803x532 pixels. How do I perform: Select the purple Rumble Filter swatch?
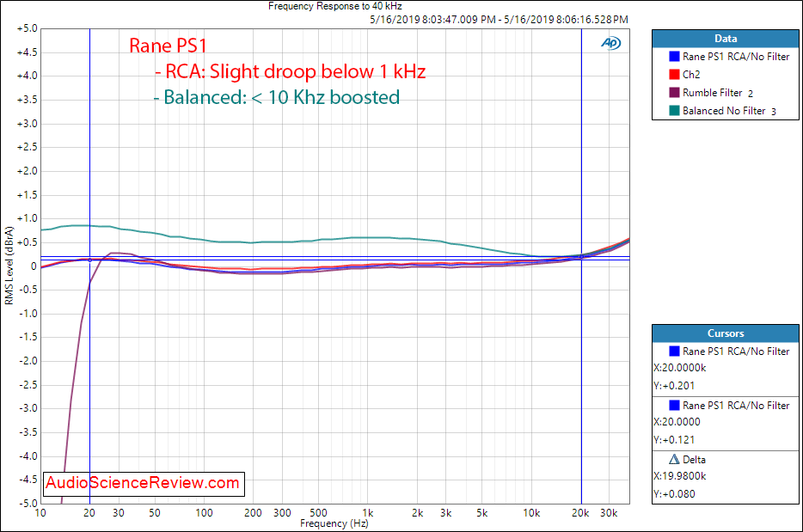[x=674, y=93]
